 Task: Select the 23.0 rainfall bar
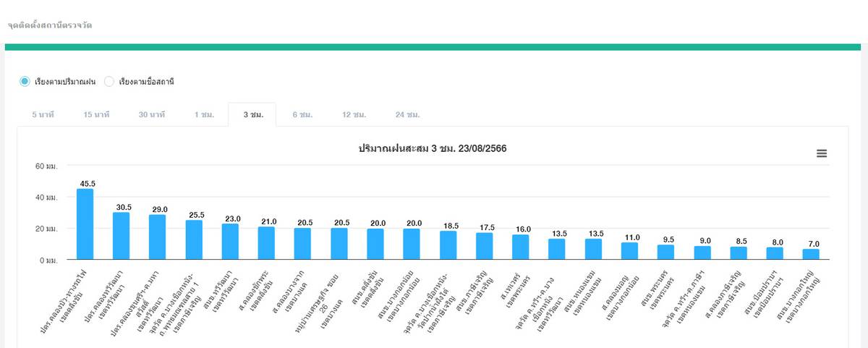[x=230, y=242]
